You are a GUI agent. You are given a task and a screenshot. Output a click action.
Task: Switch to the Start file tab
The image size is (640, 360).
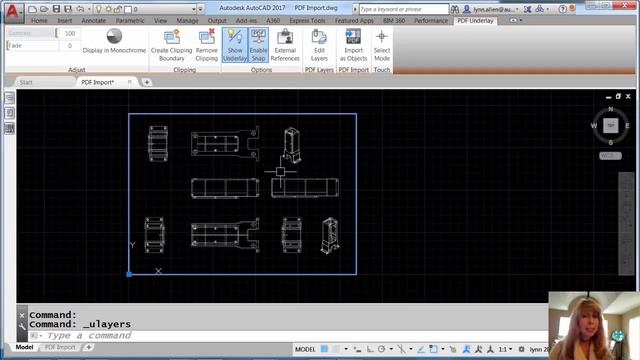pos(26,82)
